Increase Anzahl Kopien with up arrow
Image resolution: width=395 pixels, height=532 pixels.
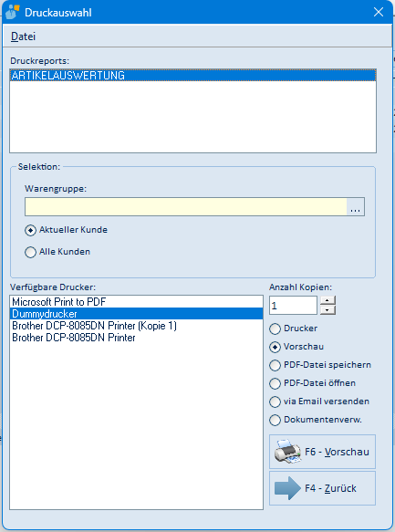click(327, 300)
